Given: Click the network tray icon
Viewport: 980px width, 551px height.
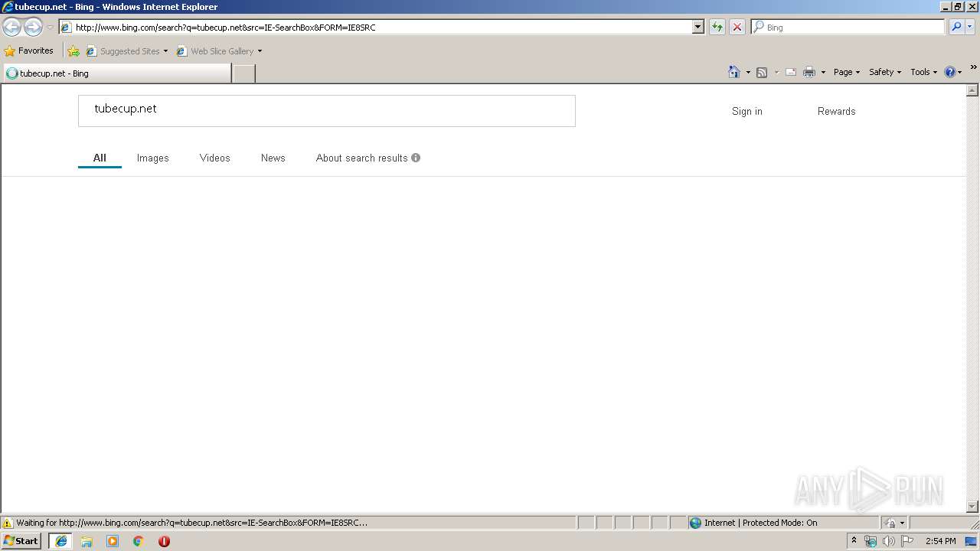Looking at the screenshot, I should [x=871, y=541].
